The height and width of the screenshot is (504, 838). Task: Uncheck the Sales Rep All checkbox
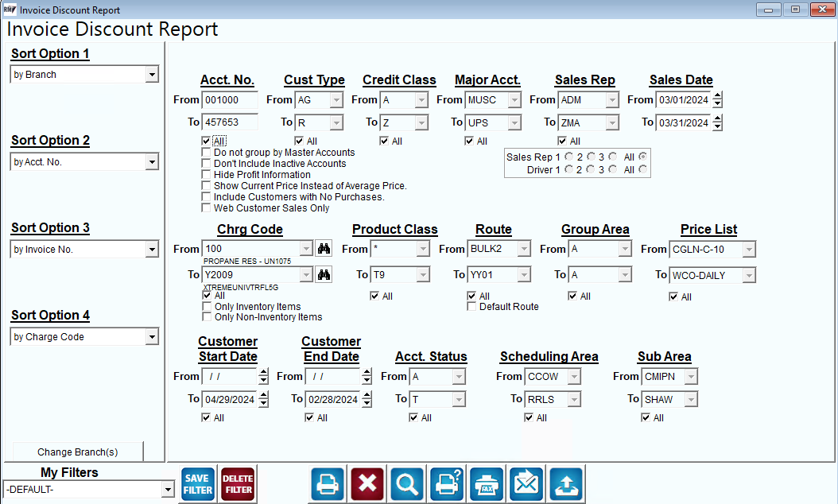(x=562, y=141)
